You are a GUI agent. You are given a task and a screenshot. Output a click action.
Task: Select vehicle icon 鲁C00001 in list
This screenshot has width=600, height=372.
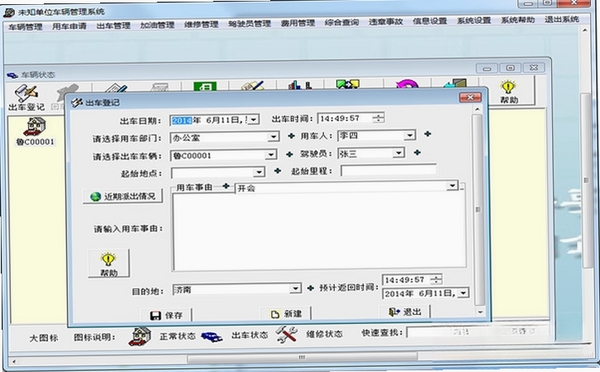pyautogui.click(x=35, y=132)
